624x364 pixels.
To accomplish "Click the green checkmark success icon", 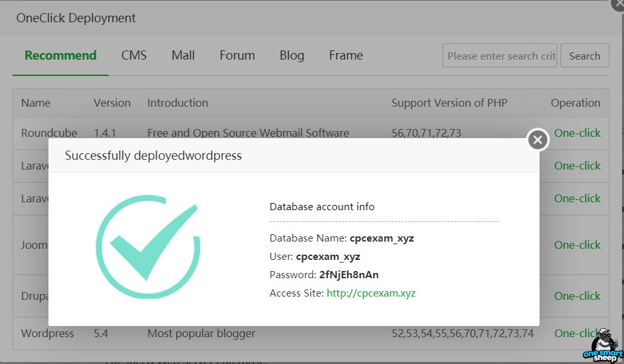I will click(x=148, y=246).
